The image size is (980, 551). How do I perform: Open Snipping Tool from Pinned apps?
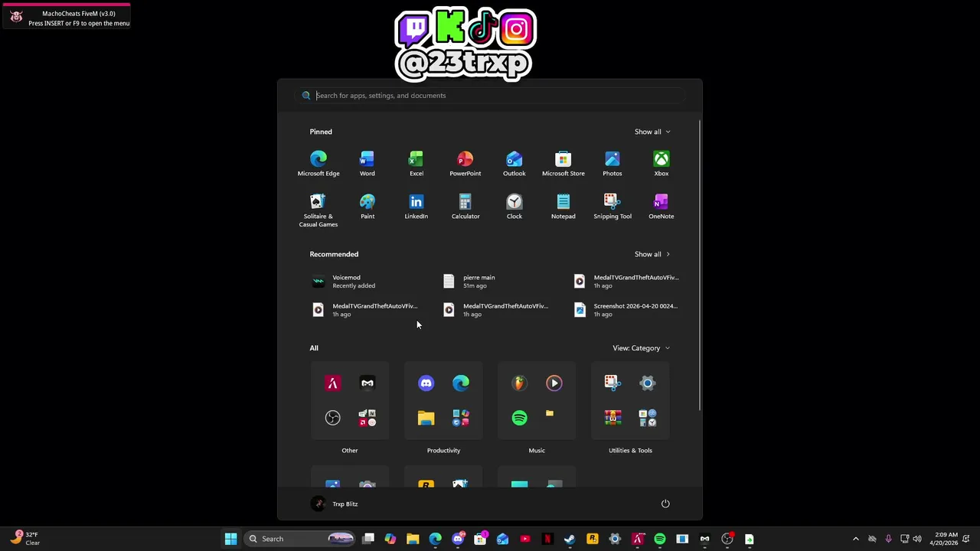coord(612,207)
